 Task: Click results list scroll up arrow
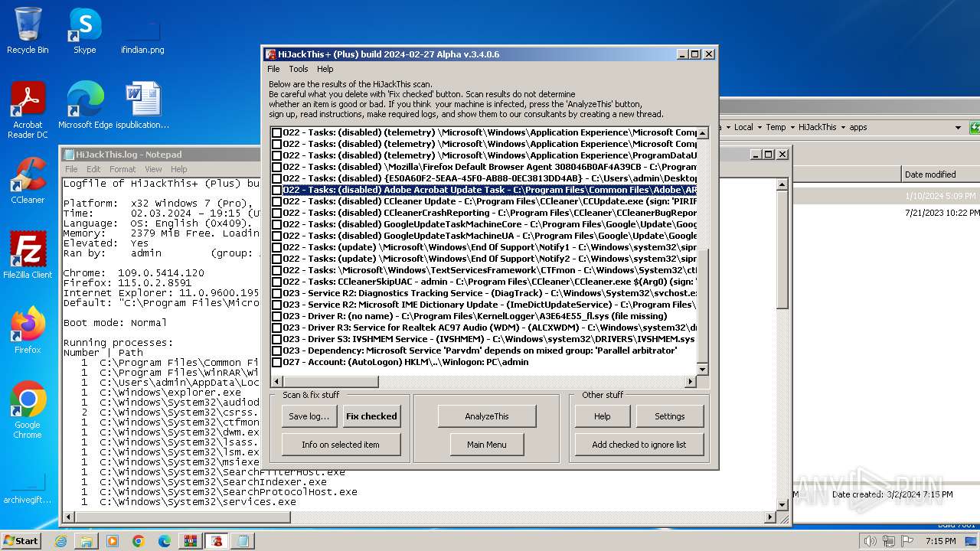point(702,133)
